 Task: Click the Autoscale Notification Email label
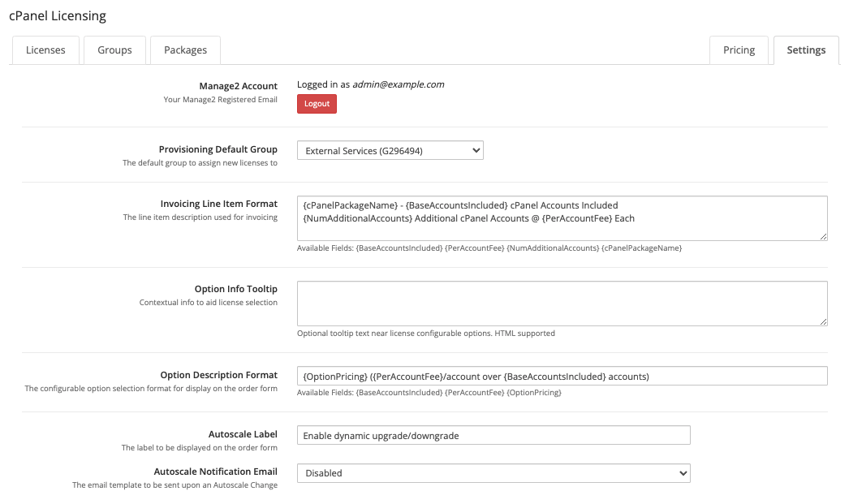(x=216, y=472)
